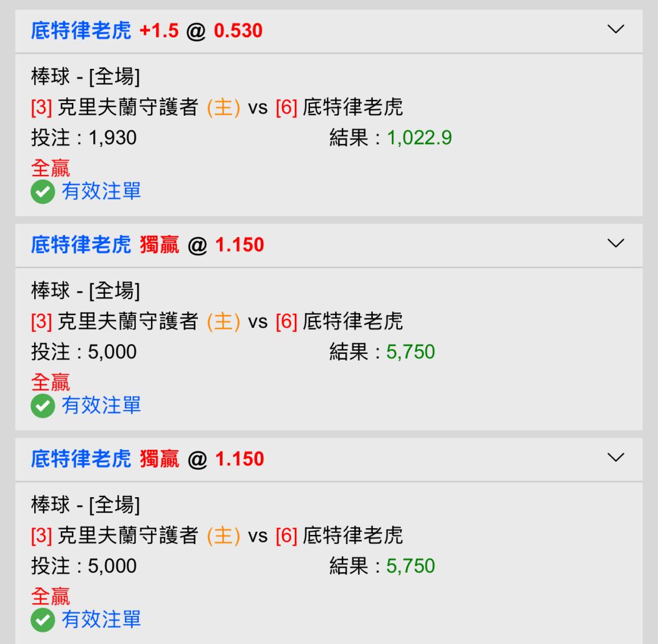Click green checkmark icon in the bottom bet
This screenshot has width=658, height=644.
click(x=42, y=621)
